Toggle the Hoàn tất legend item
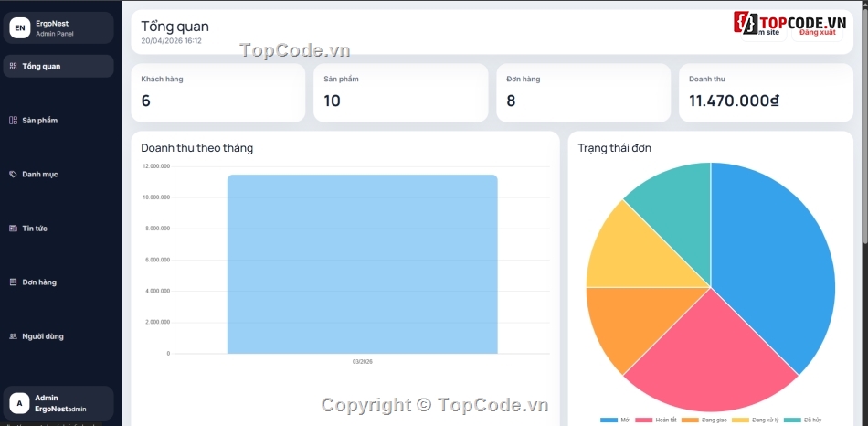 click(657, 421)
